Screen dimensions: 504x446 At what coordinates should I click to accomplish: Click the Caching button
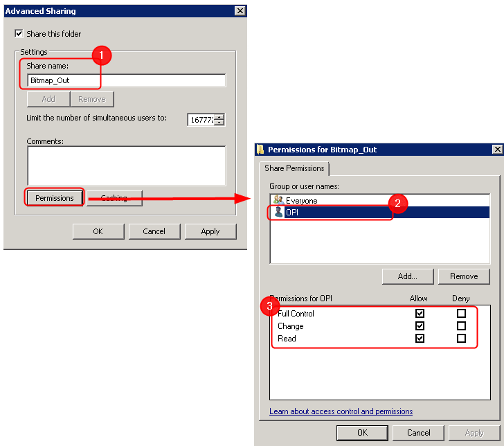coord(114,198)
